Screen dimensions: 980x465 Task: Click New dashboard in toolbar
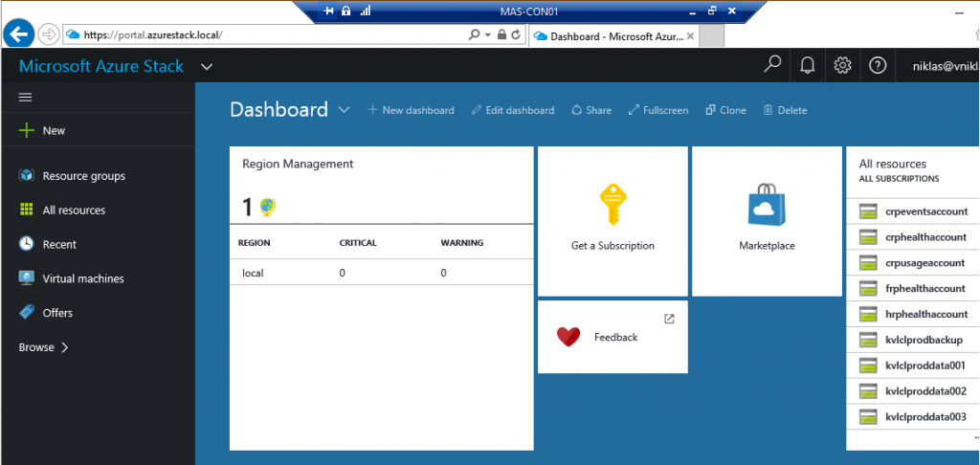411,110
